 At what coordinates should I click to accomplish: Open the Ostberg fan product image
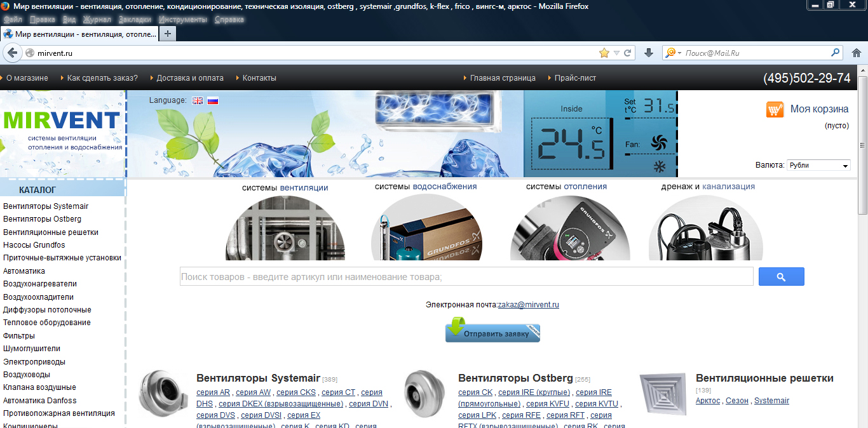[424, 392]
